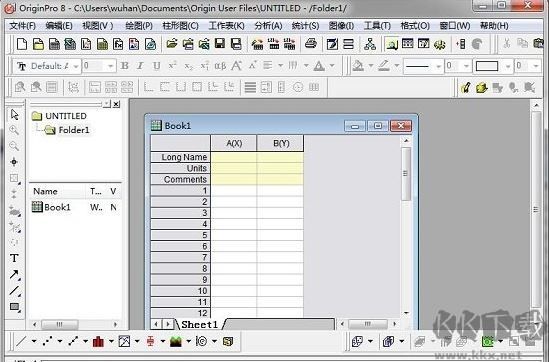Select Folder1 in project tree
The image size is (549, 362).
click(x=74, y=130)
